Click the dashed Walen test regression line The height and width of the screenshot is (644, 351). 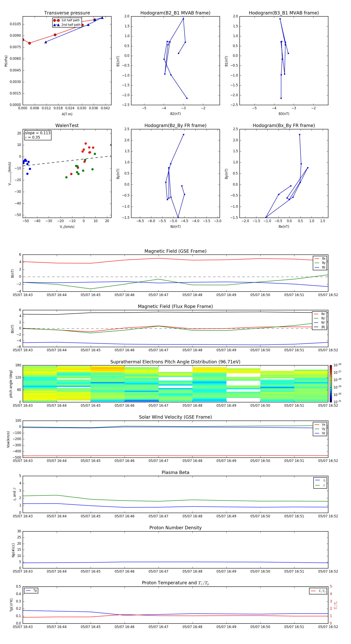point(67,161)
